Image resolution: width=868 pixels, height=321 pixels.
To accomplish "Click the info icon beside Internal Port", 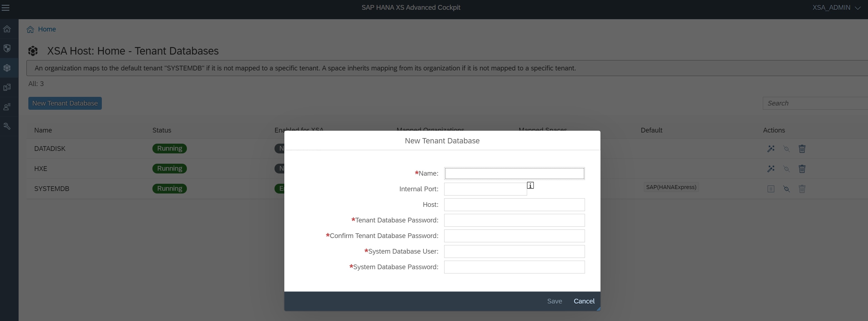I will (x=530, y=185).
